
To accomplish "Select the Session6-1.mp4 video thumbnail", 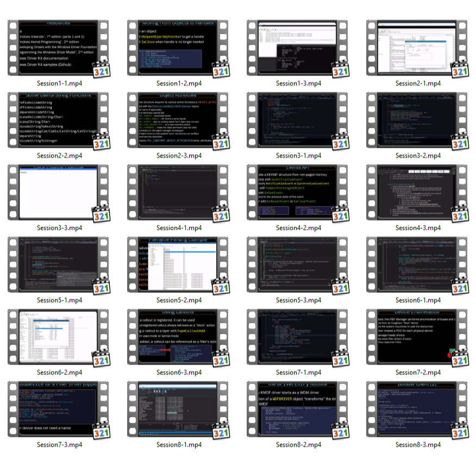I will pos(417,265).
